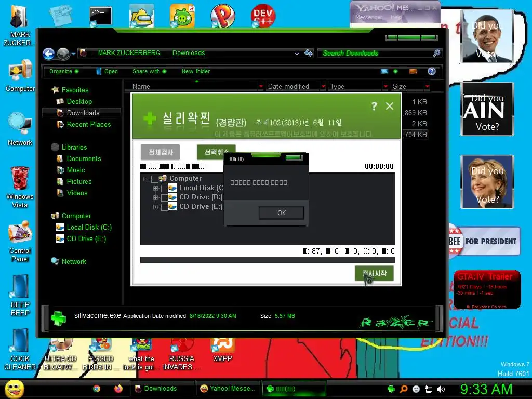Click the taskbar clock 9:33 AM
The image size is (532, 399).
coord(486,389)
